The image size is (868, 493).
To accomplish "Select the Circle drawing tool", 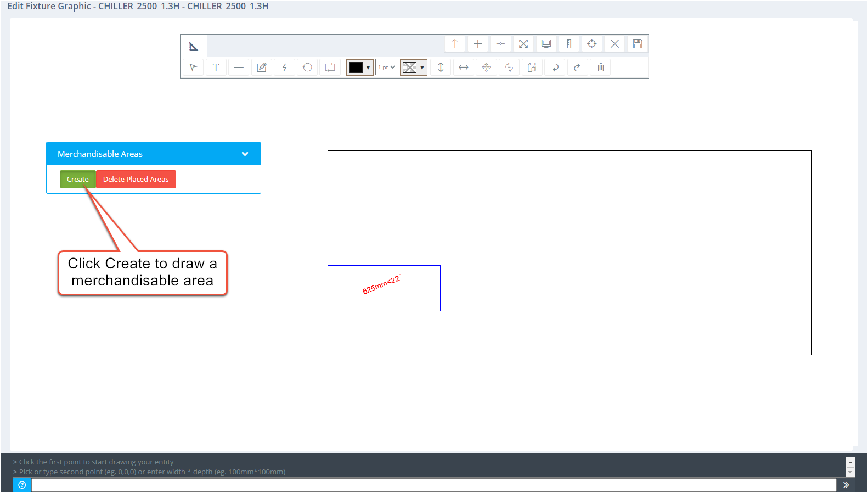I will click(x=307, y=68).
